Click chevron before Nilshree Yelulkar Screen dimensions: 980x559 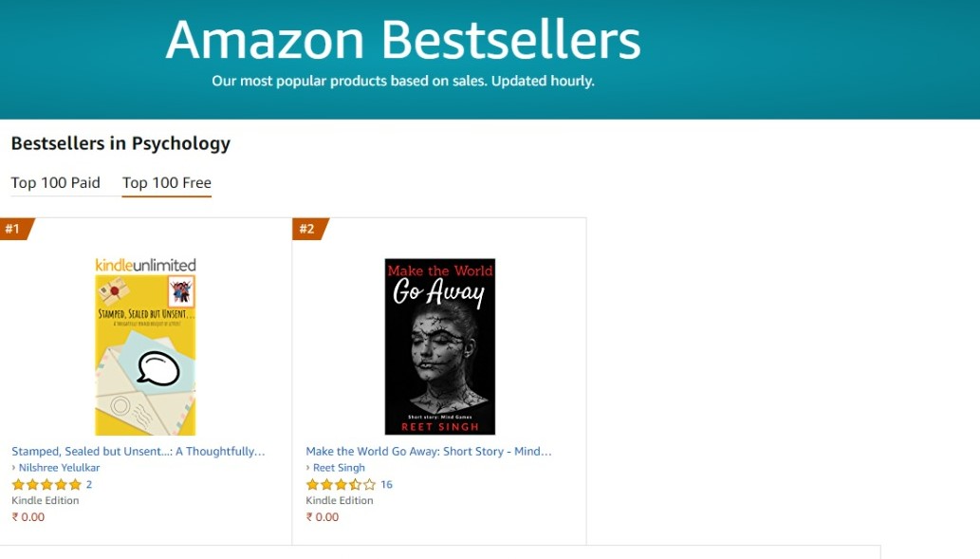coord(14,468)
